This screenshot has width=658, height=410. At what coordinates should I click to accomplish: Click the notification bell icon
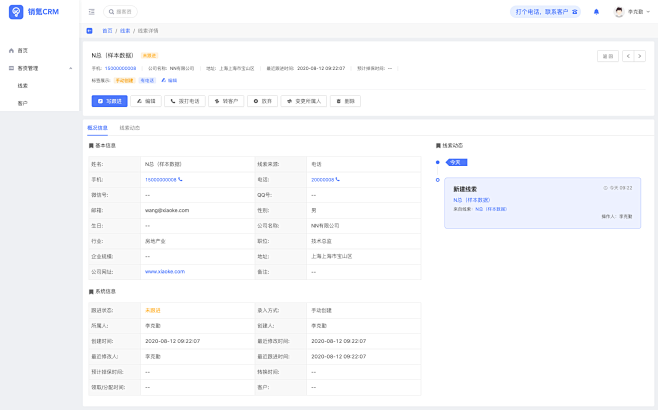597,12
